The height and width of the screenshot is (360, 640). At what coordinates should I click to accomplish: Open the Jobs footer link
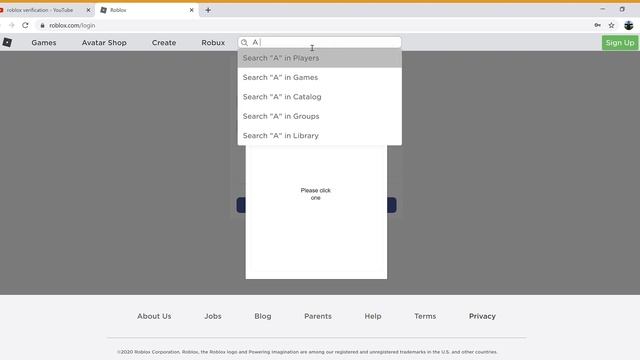213,316
